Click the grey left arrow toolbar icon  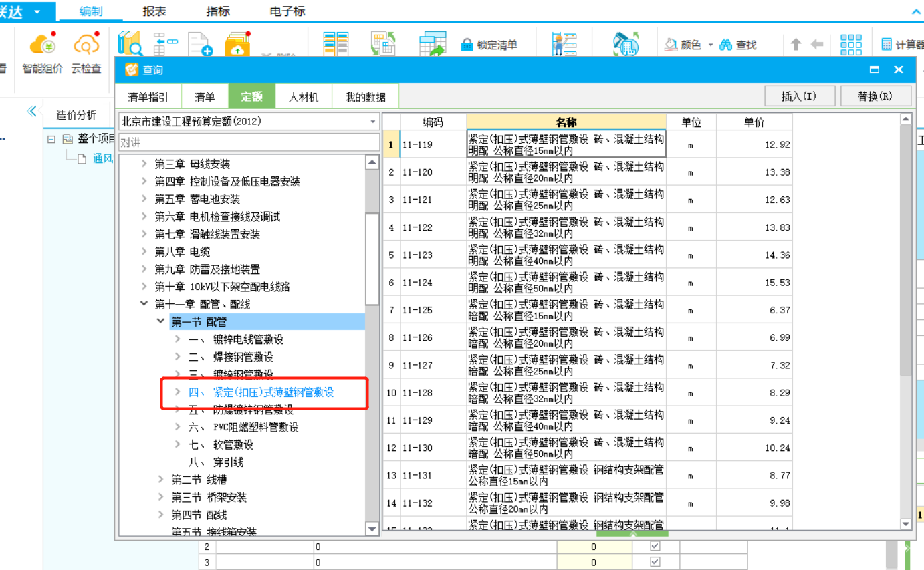click(816, 45)
